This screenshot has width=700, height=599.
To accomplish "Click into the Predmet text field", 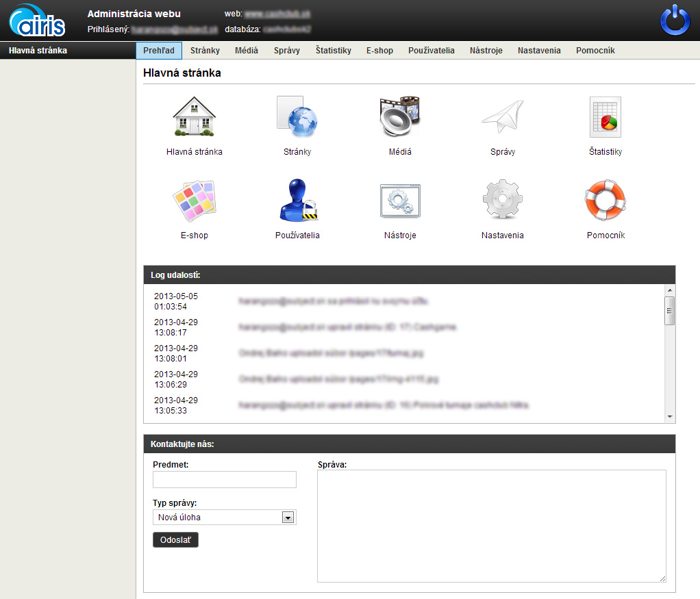I will 225,479.
